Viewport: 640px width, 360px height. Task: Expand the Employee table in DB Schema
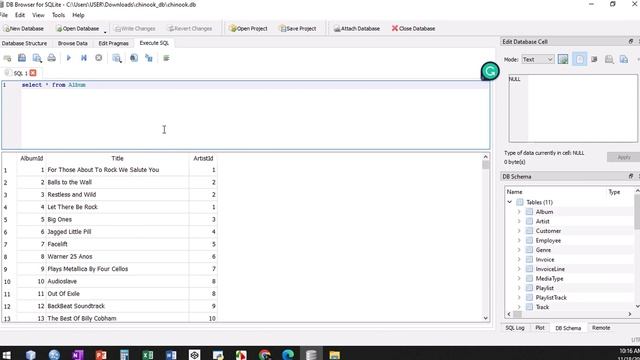519,240
